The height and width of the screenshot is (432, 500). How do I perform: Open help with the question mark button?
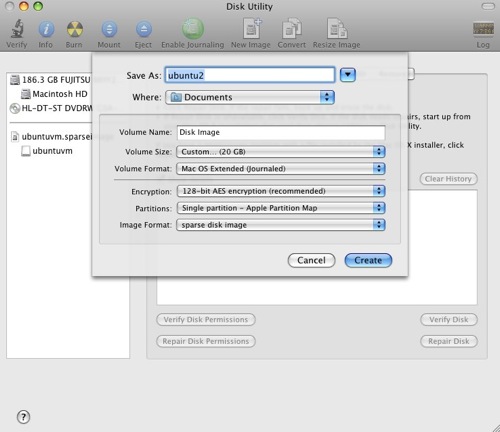click(x=23, y=417)
